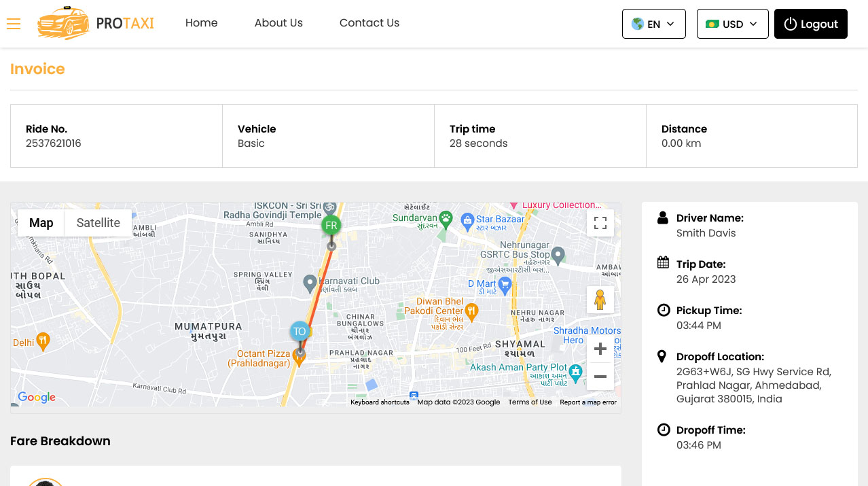Click the Dropoff Location pin icon

[x=662, y=356]
